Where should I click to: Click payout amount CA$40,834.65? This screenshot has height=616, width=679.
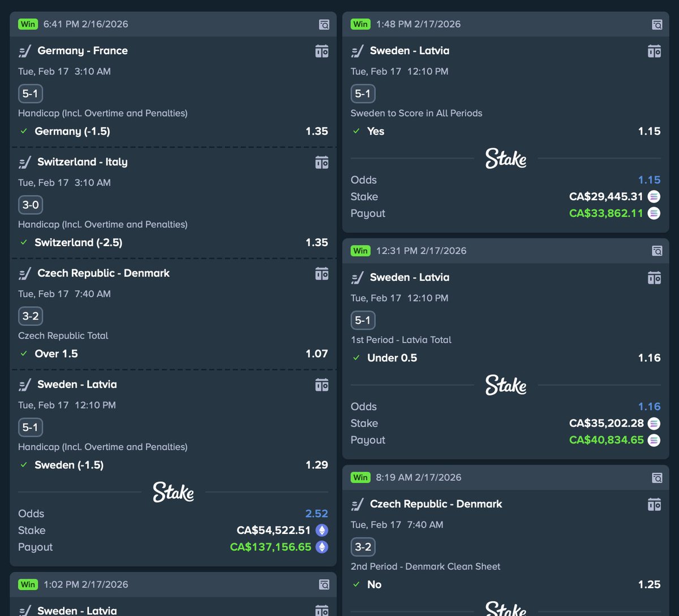pos(607,440)
